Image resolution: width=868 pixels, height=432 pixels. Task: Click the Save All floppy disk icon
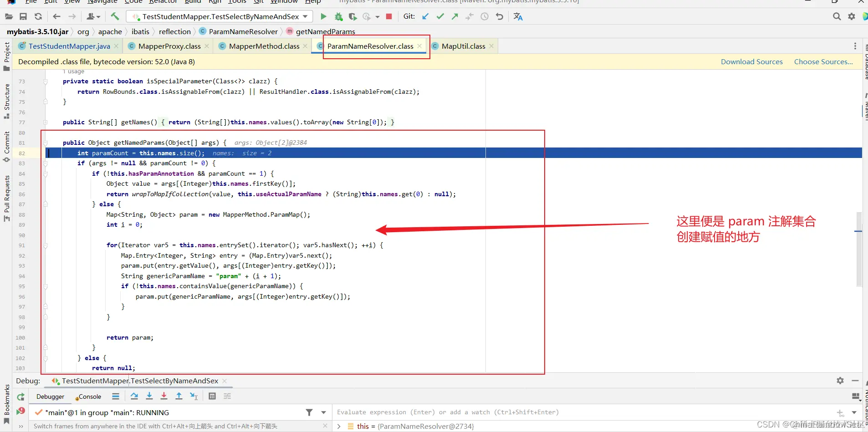click(23, 17)
